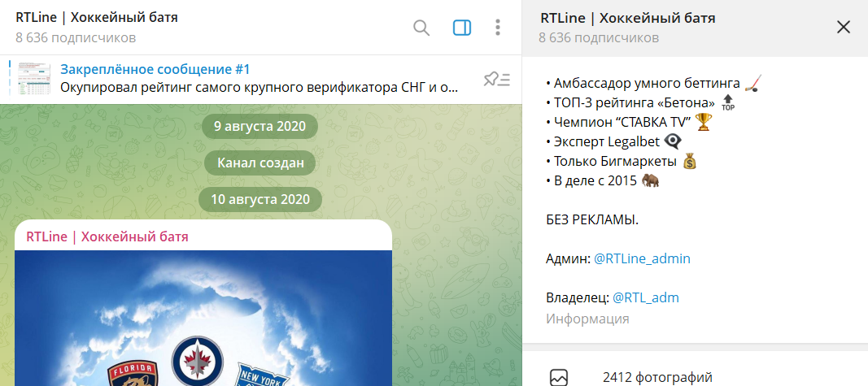Click the 'Информация' label
The width and height of the screenshot is (868, 386).
point(587,319)
